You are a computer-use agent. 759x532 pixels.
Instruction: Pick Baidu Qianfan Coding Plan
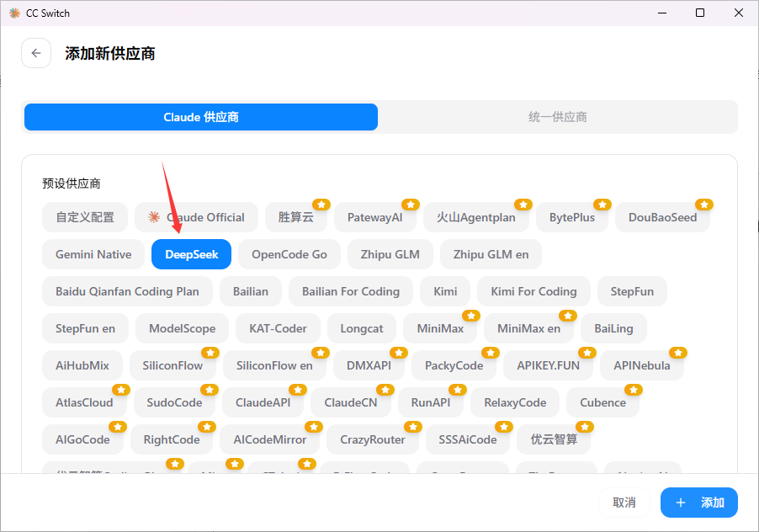[127, 291]
